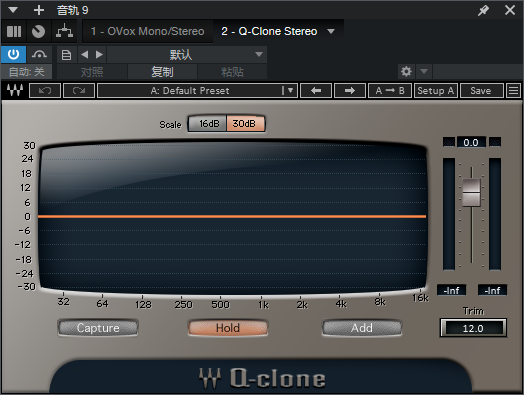The image size is (524, 395).
Task: Pin the plugin window
Action: [483, 10]
